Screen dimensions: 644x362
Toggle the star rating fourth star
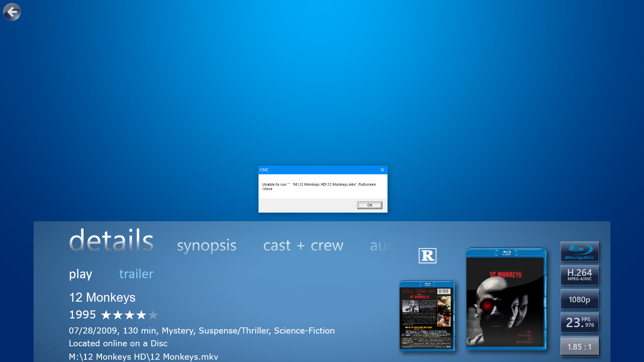(139, 314)
